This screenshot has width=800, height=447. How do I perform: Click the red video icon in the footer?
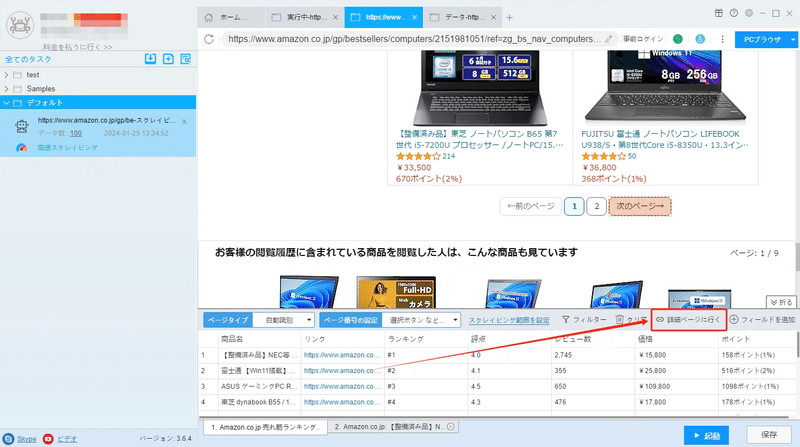click(48, 439)
